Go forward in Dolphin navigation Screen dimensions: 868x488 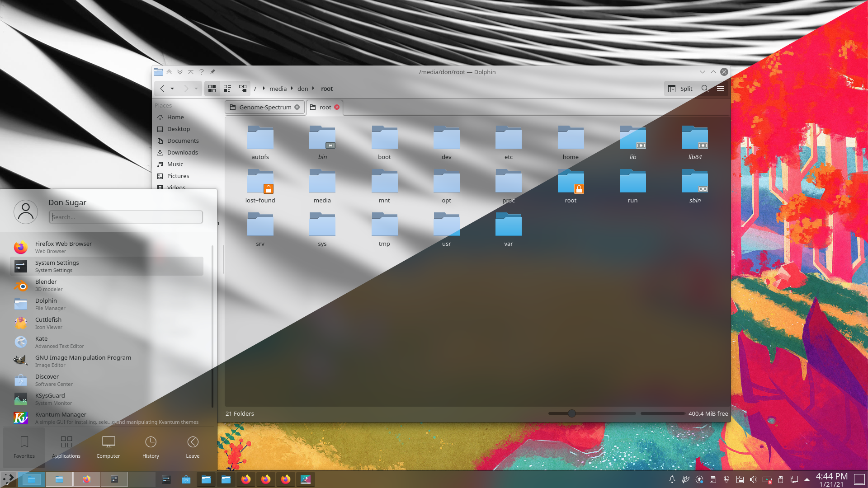[x=186, y=89]
